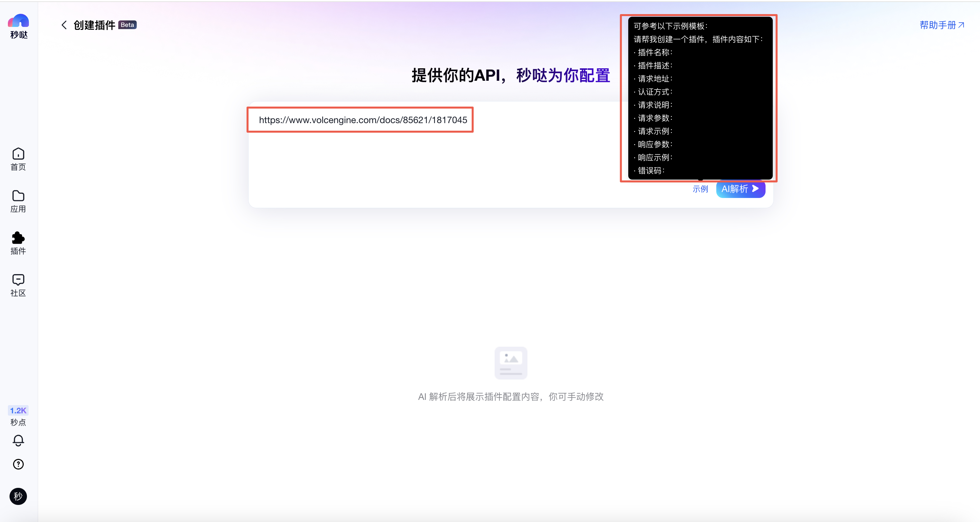Click the 秒哒 logo icon
Viewport: 980px width, 522px height.
click(18, 21)
